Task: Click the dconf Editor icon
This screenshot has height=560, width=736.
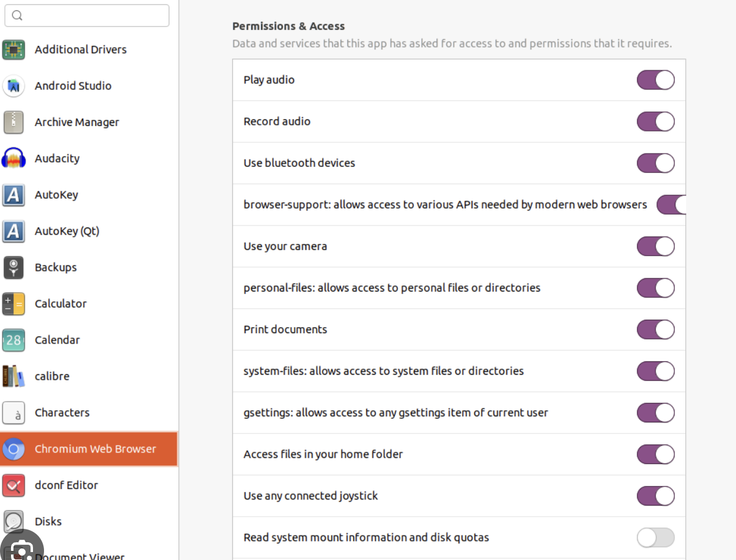Action: click(x=13, y=485)
